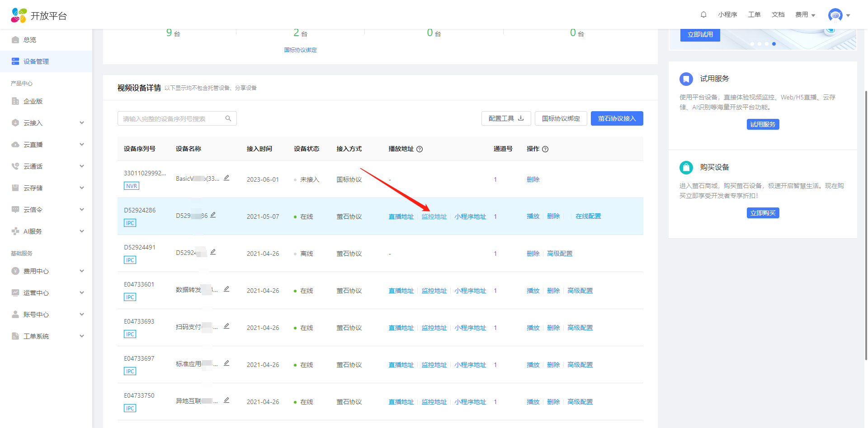Click the 云信令 sidebar icon
The image size is (868, 428).
(15, 210)
